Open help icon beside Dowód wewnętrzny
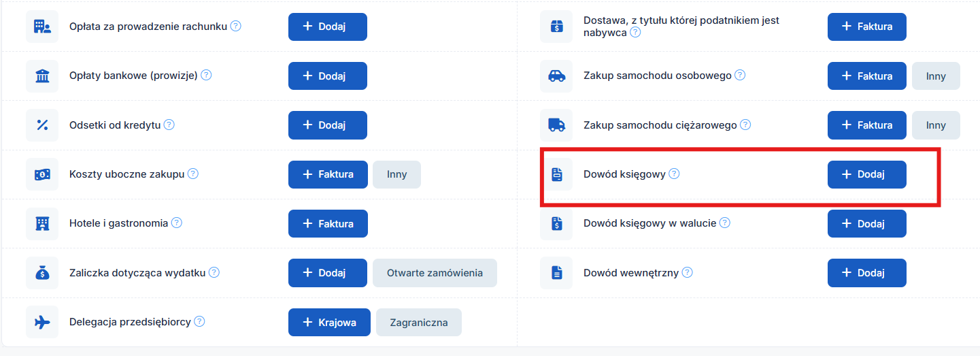Image resolution: width=980 pixels, height=356 pixels. click(688, 272)
